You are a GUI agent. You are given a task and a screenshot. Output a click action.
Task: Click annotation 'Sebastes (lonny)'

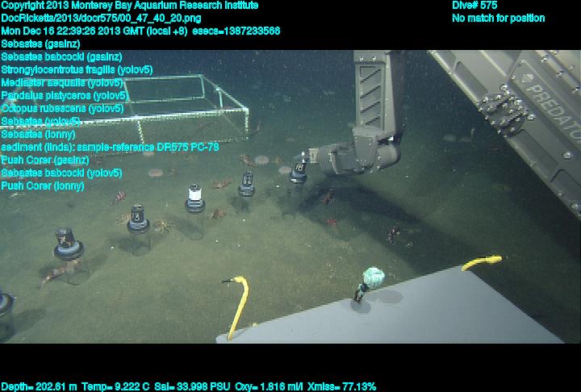coord(38,134)
